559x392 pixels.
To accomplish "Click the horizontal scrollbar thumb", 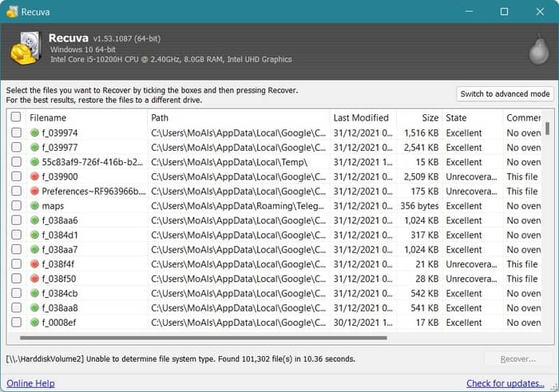I will [x=204, y=338].
